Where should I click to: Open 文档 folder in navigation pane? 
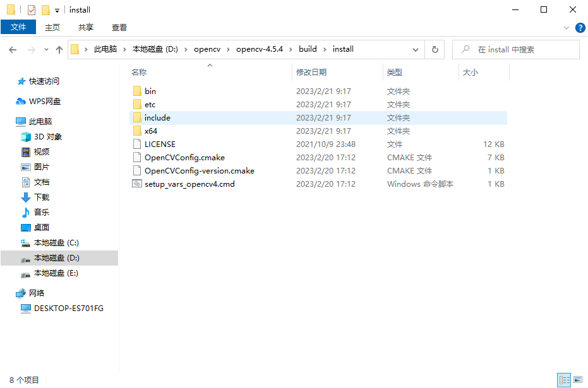coord(42,182)
